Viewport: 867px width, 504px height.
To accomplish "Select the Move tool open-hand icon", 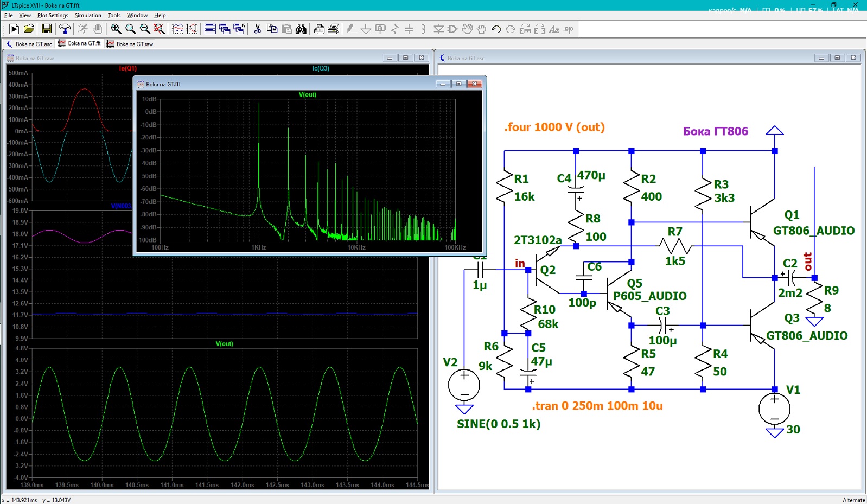I will point(467,29).
